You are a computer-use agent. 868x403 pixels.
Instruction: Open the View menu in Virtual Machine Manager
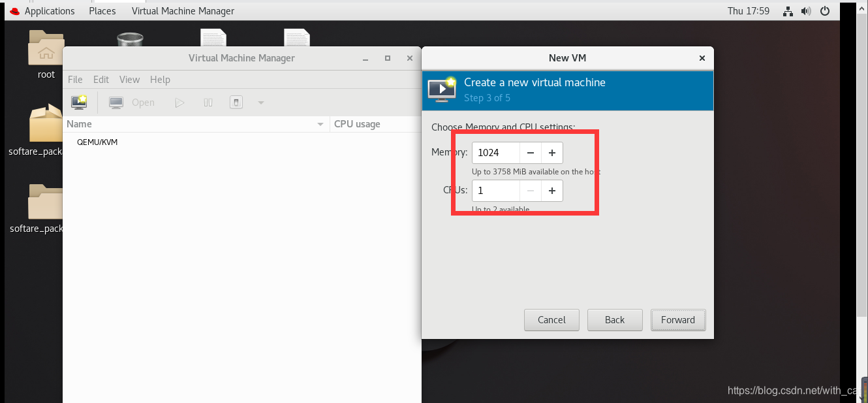(129, 80)
